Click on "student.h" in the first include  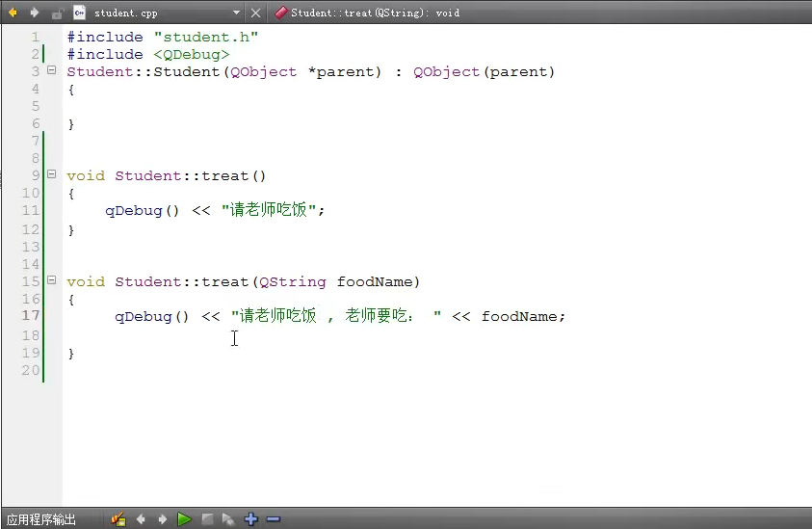(x=206, y=38)
